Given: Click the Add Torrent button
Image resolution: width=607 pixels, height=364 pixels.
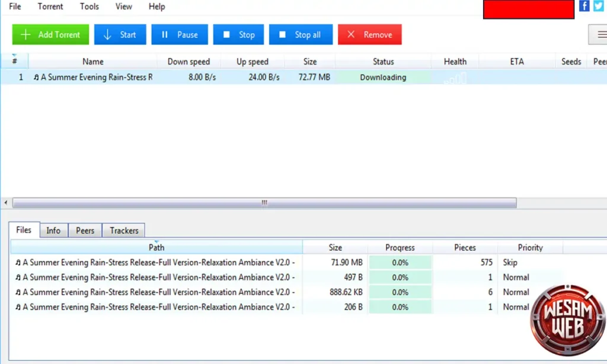Looking at the screenshot, I should 50,34.
